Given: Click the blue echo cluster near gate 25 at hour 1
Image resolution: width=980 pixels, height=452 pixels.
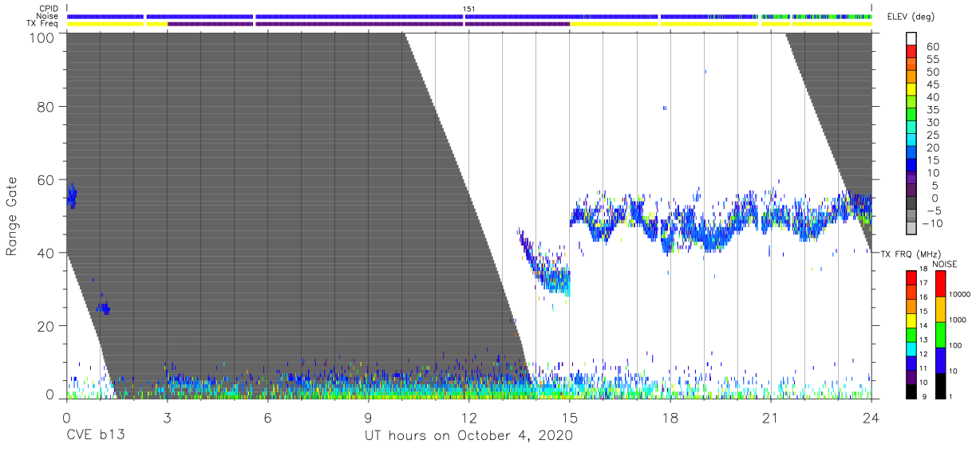Looking at the screenshot, I should point(102,308).
